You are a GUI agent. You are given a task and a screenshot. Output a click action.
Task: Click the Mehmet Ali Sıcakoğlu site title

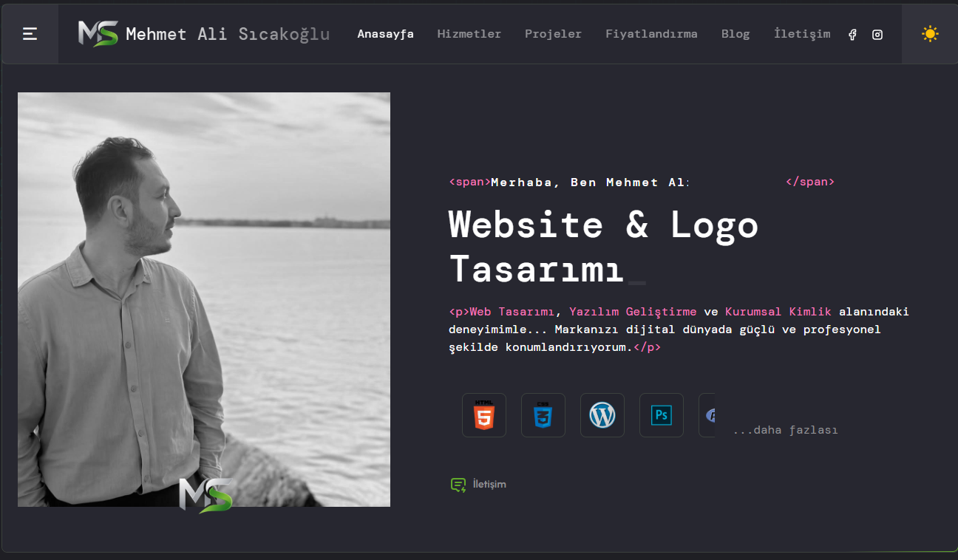coord(228,34)
